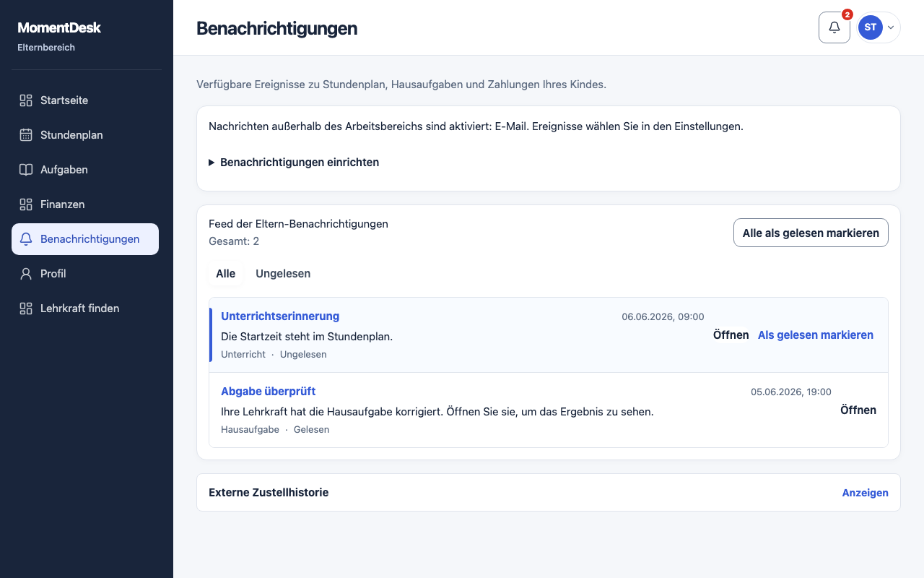Click the Stundenplan calendar icon
The image size is (924, 578).
tap(26, 135)
